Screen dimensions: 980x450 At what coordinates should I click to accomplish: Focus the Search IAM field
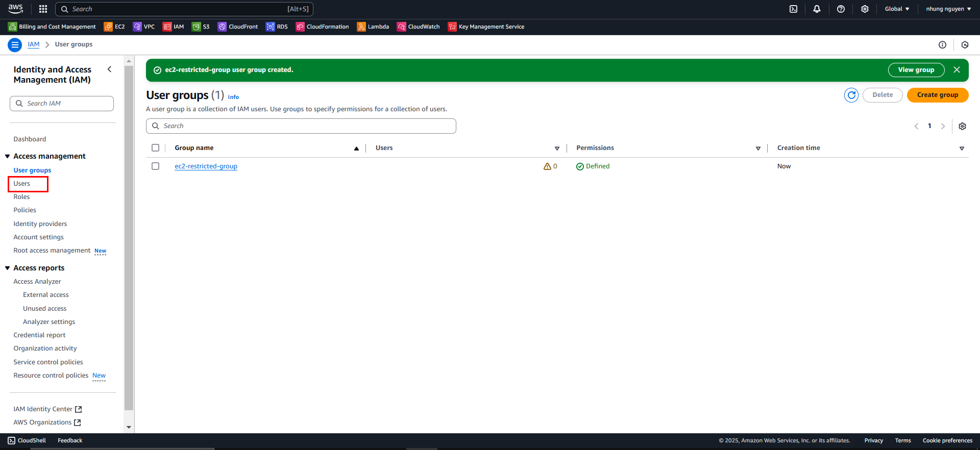click(x=62, y=104)
